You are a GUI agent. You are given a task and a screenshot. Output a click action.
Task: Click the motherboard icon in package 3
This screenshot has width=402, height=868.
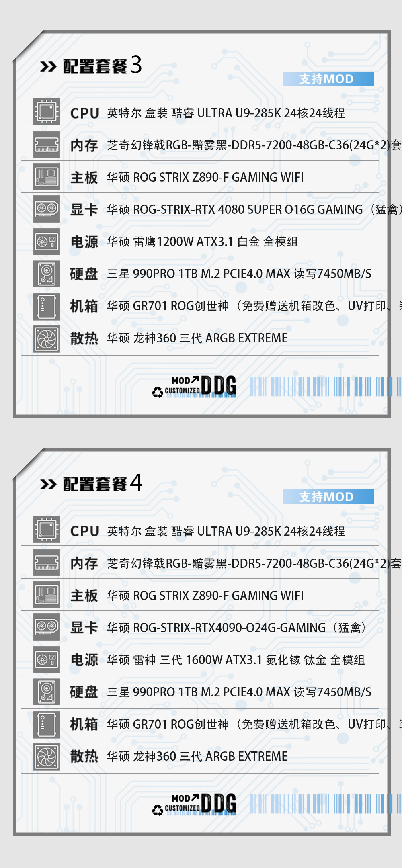[47, 177]
